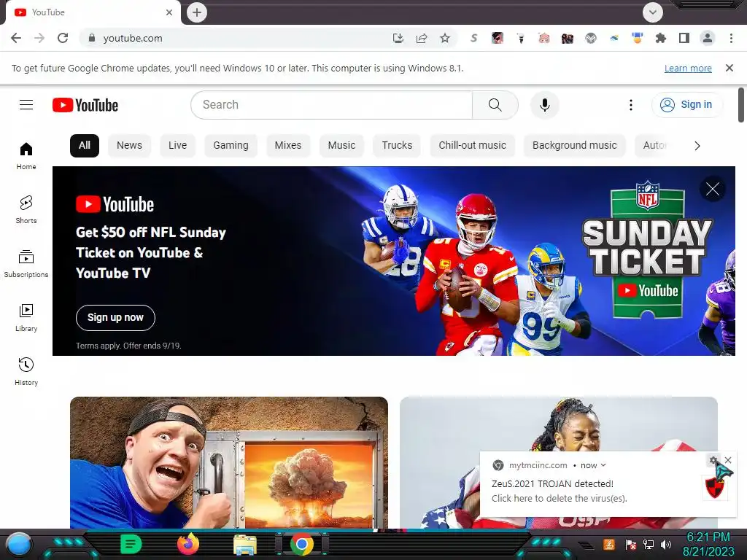Screen dimensions: 747x560
Task: Go back with the browser back arrow
Action: point(16,38)
